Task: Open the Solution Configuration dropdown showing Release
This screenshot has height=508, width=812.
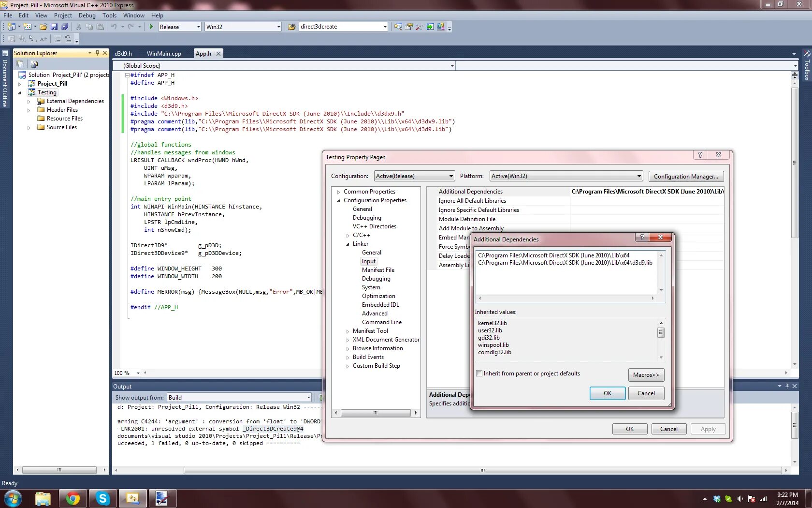Action: pos(179,27)
